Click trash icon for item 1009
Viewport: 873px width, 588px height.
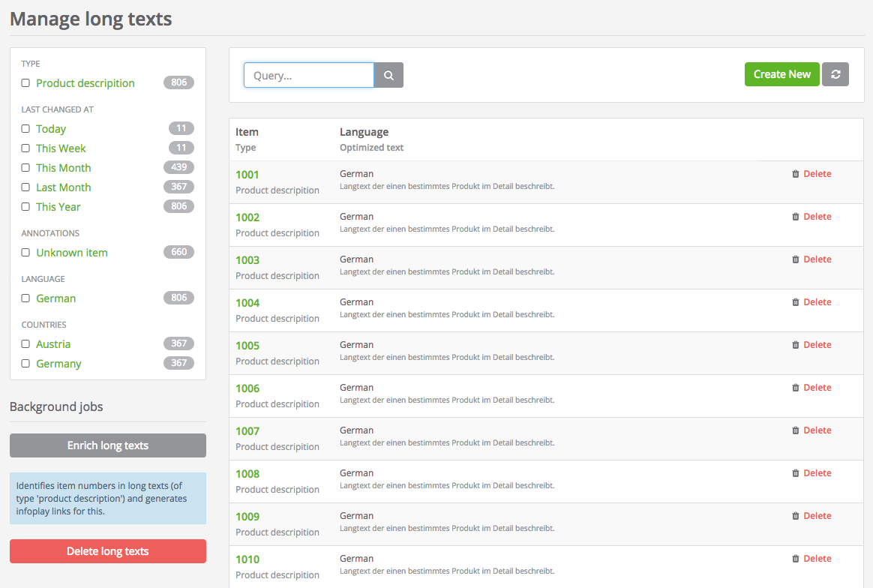tap(796, 516)
